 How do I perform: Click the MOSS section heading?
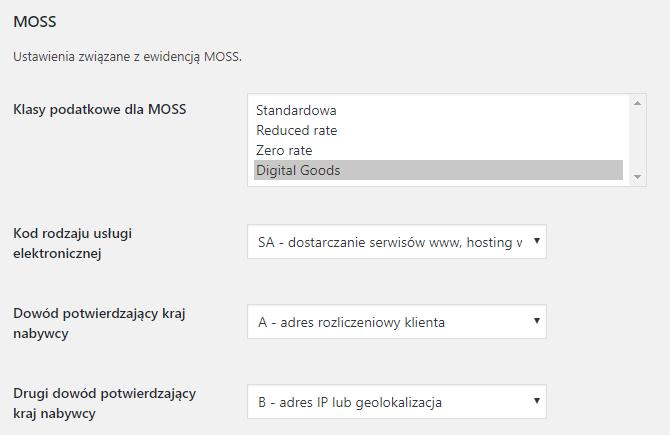point(32,20)
